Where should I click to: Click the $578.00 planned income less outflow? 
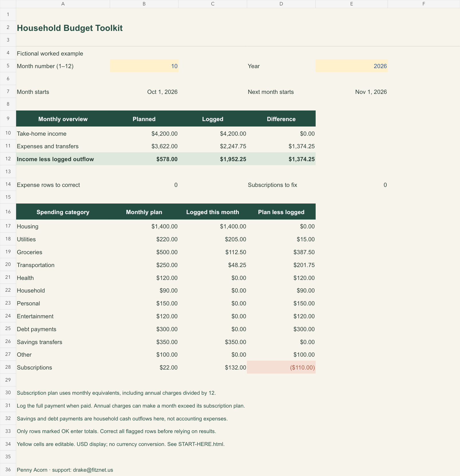(x=144, y=159)
